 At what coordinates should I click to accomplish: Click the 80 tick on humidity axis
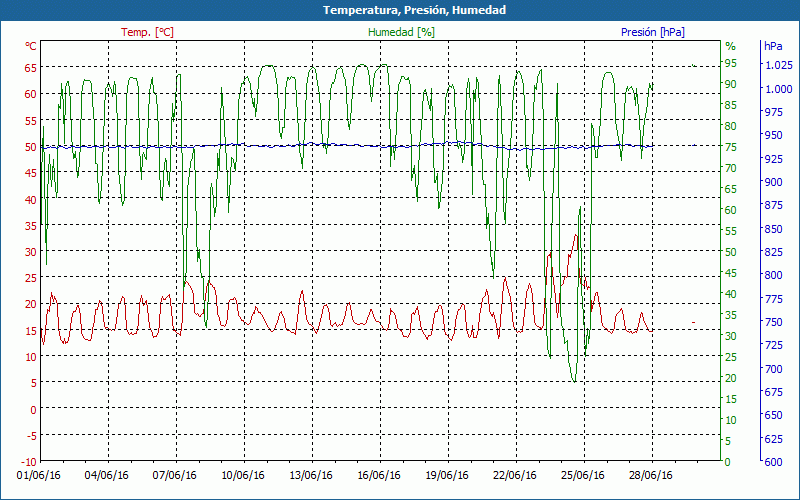(x=731, y=126)
